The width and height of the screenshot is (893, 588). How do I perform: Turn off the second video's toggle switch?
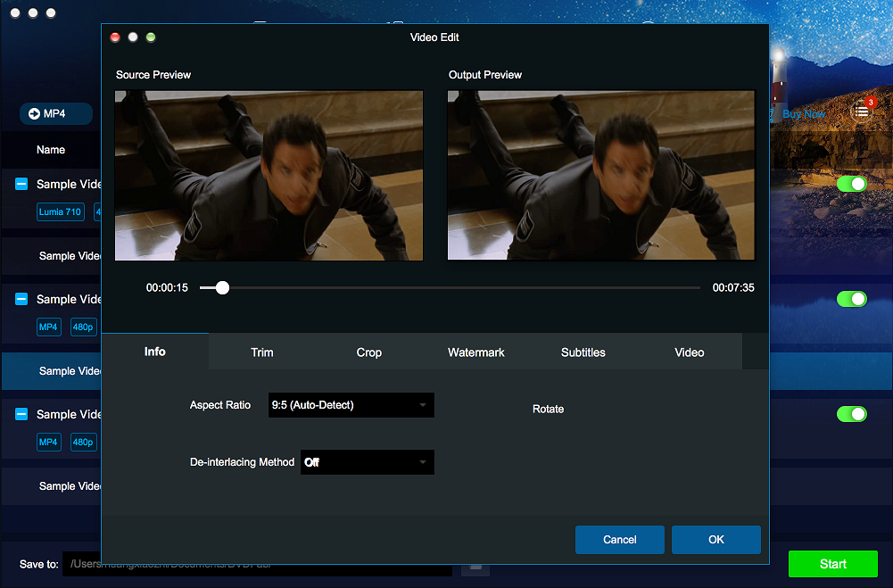851,299
